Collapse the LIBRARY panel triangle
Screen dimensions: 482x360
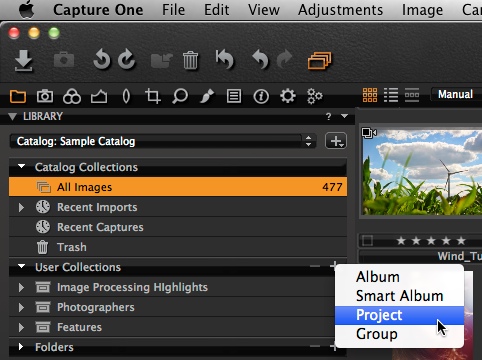[13, 116]
